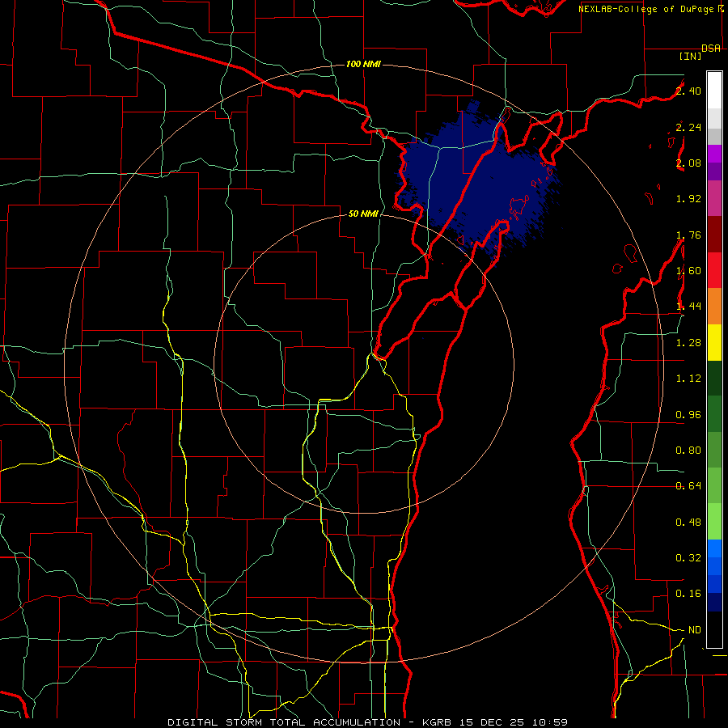Click the 50 NMI range ring label
Screen dimensions: 728x728
click(363, 214)
